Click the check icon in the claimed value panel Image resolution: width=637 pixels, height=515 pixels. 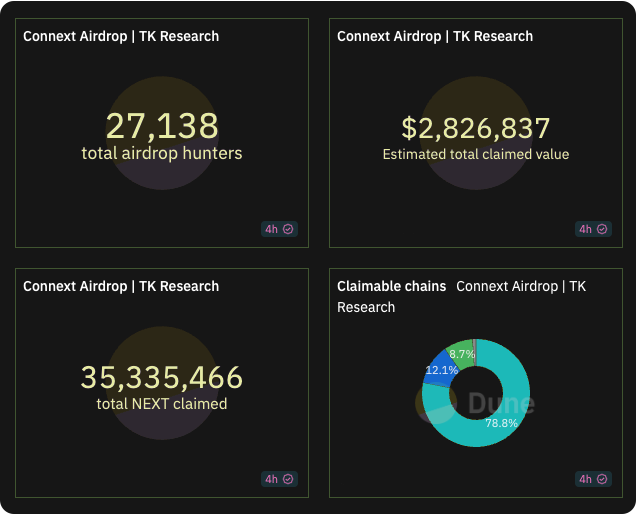pos(603,229)
